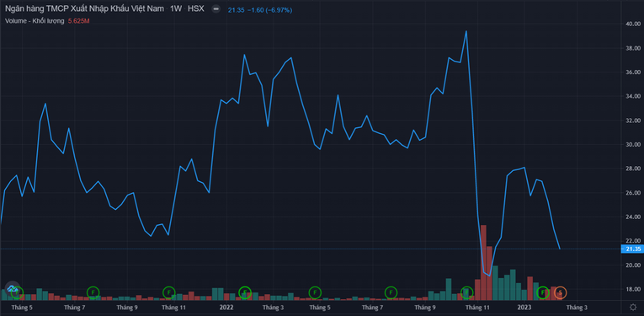Open chart settings gear icon

click(x=633, y=308)
